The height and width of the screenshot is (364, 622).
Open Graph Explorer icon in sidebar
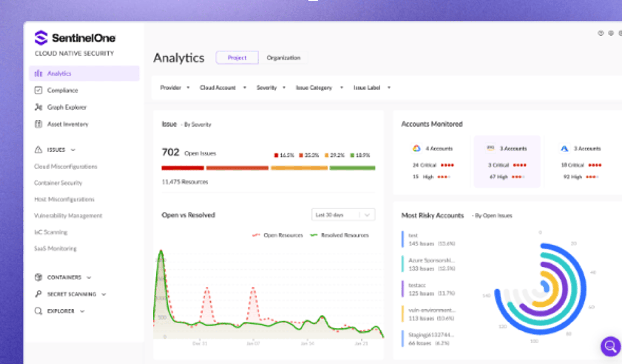38,107
